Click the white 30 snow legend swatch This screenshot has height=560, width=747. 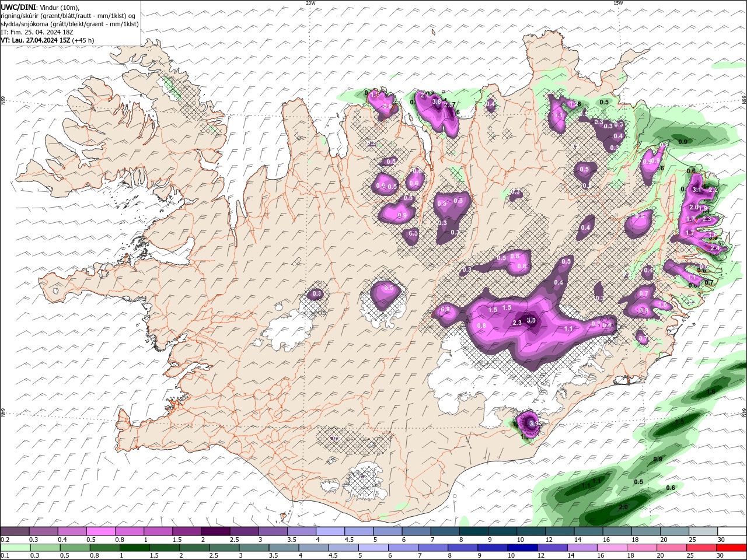pos(732,531)
